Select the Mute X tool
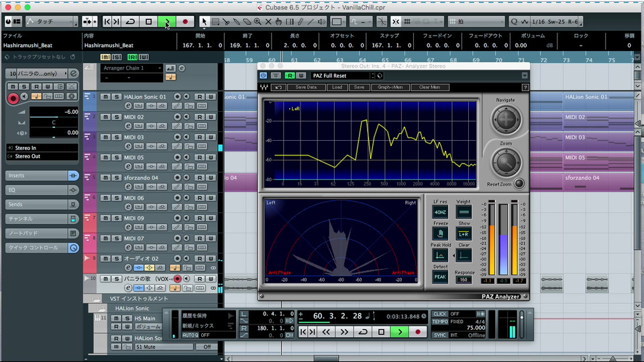This screenshot has width=644, height=362. point(268,21)
